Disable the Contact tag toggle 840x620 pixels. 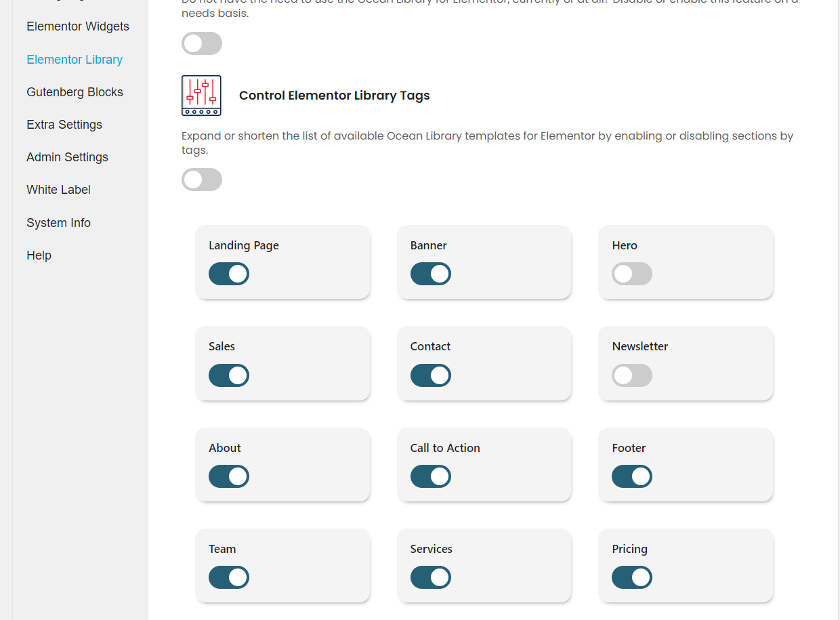pyautogui.click(x=431, y=375)
